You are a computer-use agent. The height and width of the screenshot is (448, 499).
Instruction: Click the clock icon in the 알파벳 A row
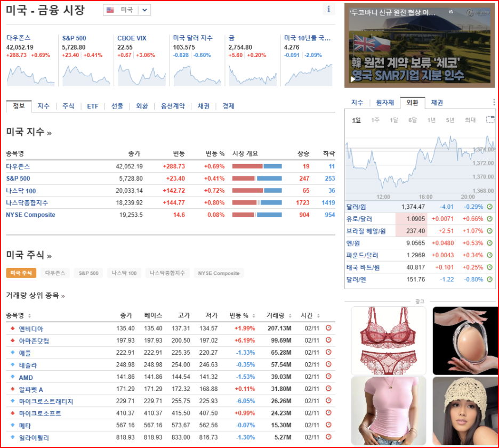pos(329,388)
